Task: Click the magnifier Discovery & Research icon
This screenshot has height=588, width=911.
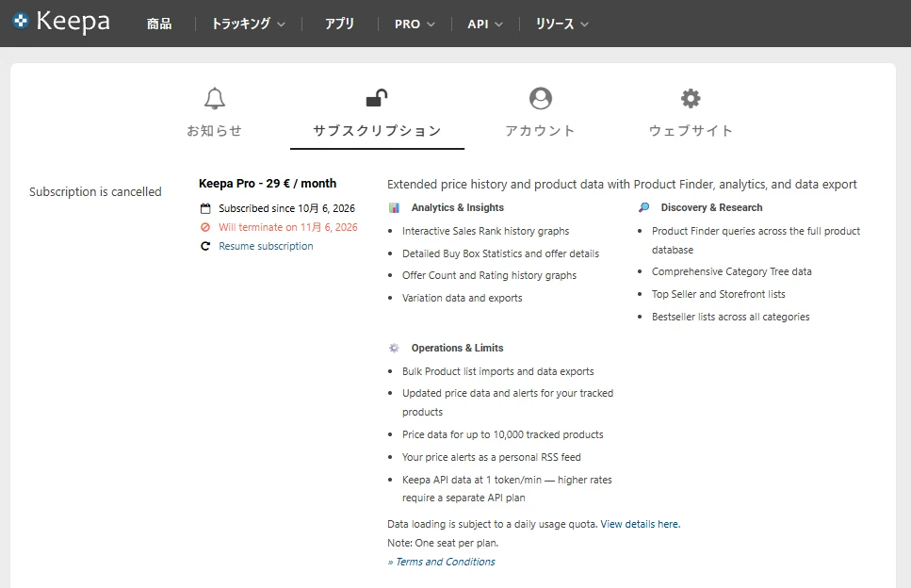Action: [x=643, y=207]
